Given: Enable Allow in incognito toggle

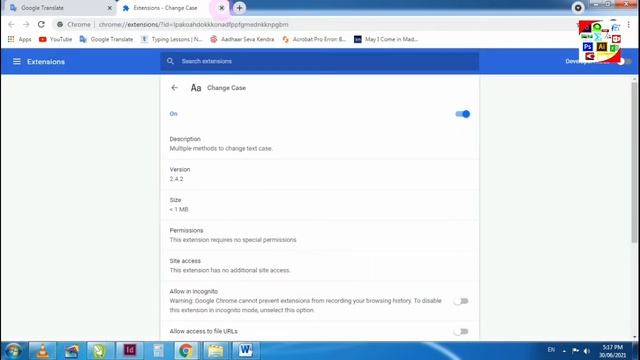Looking at the screenshot, I should [461, 301].
